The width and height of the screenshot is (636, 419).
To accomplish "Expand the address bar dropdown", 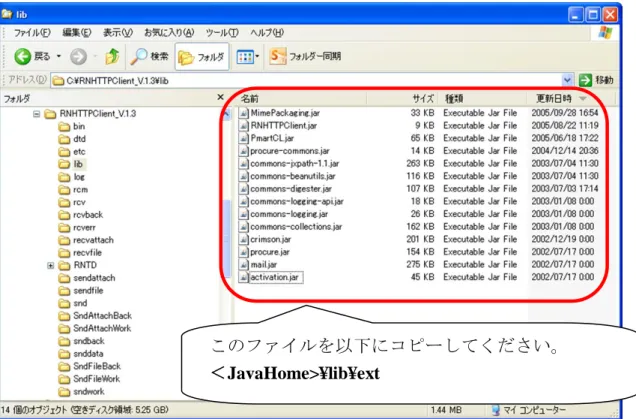I will point(567,80).
